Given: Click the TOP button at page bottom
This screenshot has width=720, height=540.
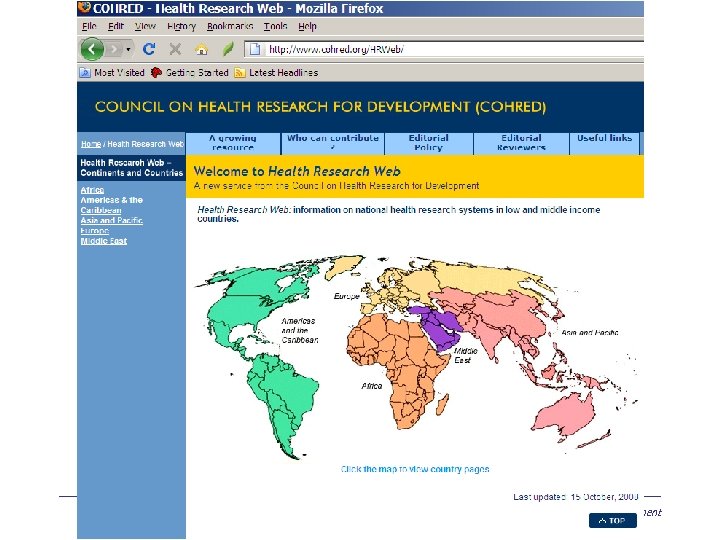Looking at the screenshot, I should click(613, 520).
